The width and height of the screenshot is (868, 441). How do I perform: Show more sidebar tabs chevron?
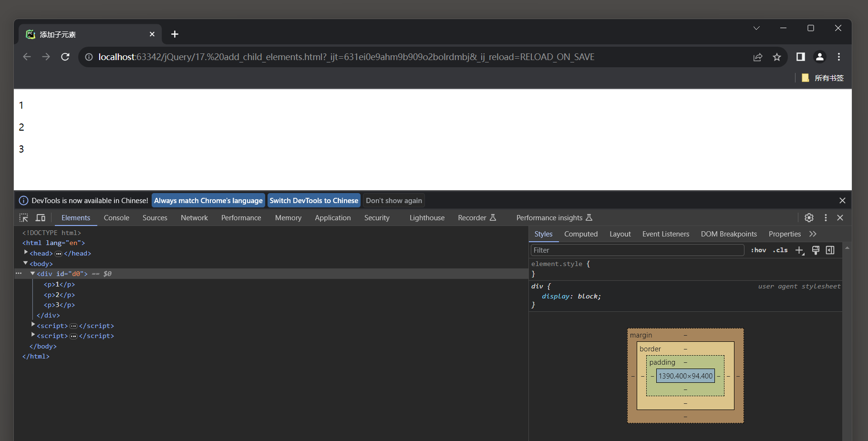coord(813,234)
